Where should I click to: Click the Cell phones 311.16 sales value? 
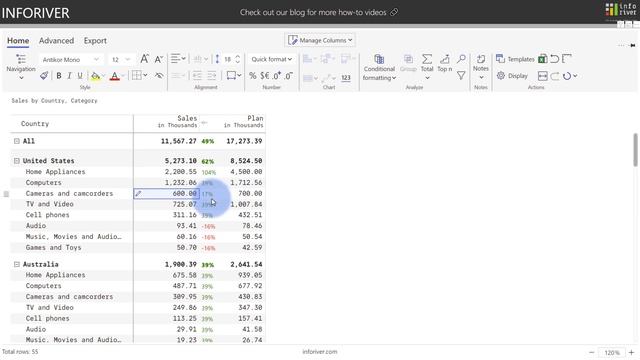click(184, 215)
